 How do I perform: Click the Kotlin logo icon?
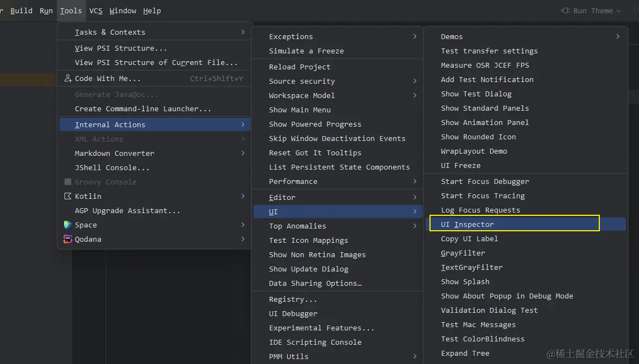point(68,196)
